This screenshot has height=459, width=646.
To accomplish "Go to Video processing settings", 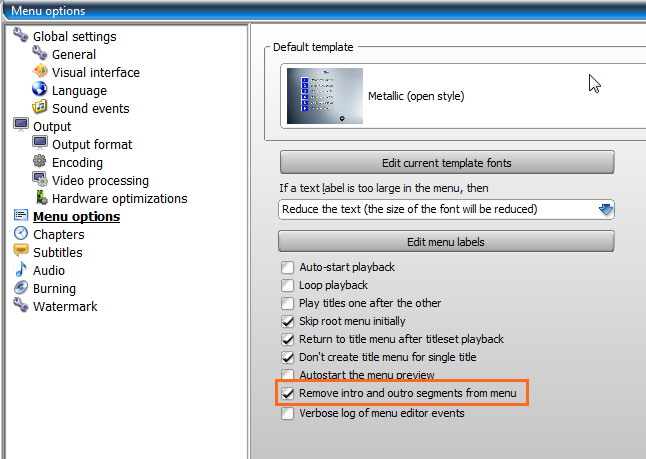I will [x=100, y=180].
